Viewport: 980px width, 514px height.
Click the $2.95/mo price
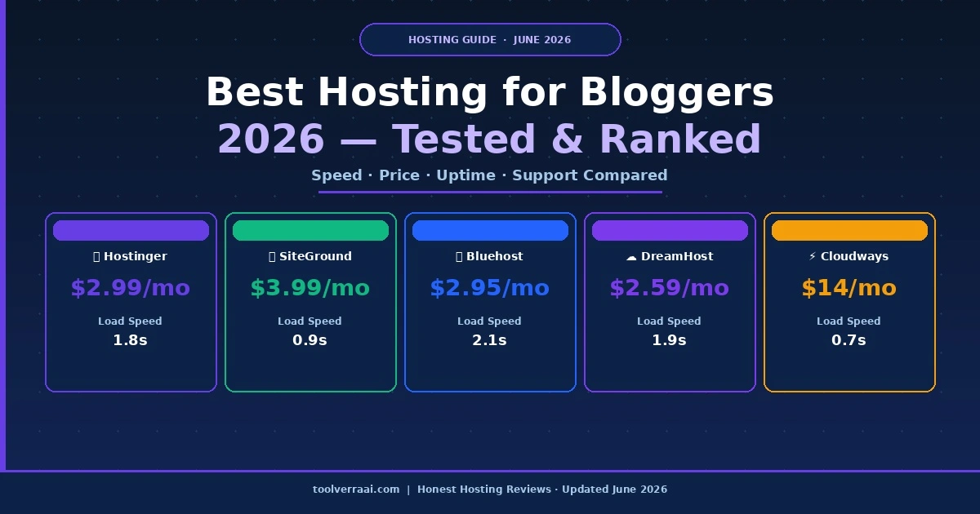(490, 288)
